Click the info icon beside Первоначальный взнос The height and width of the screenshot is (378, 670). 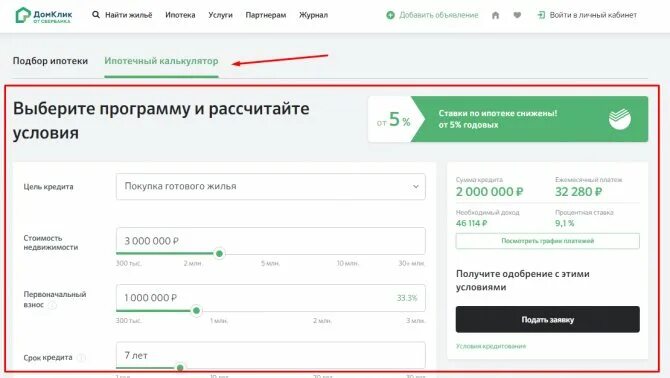point(52,305)
